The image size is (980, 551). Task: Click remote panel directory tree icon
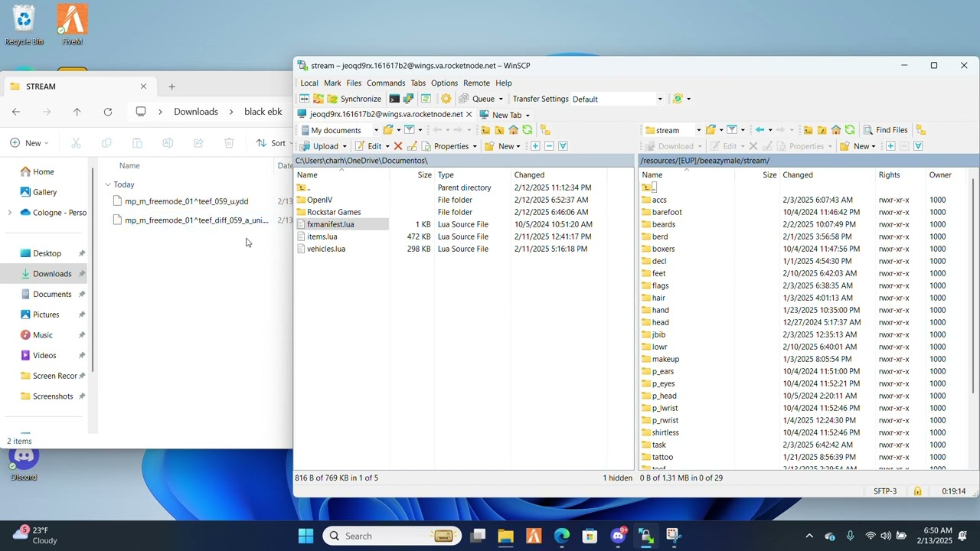(x=921, y=130)
